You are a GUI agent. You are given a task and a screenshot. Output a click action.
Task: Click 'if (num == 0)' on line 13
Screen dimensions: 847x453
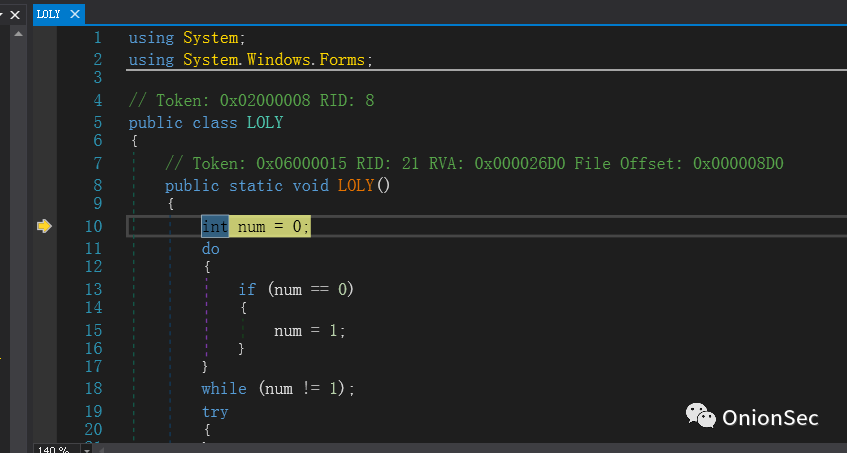click(x=296, y=289)
